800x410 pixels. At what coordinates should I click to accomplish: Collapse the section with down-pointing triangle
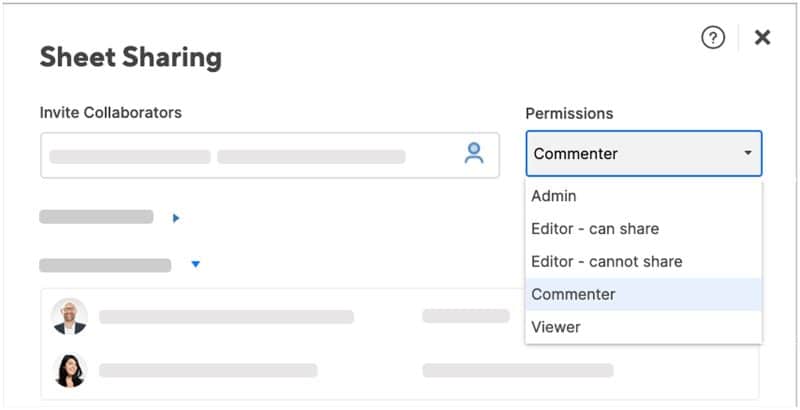click(x=196, y=264)
